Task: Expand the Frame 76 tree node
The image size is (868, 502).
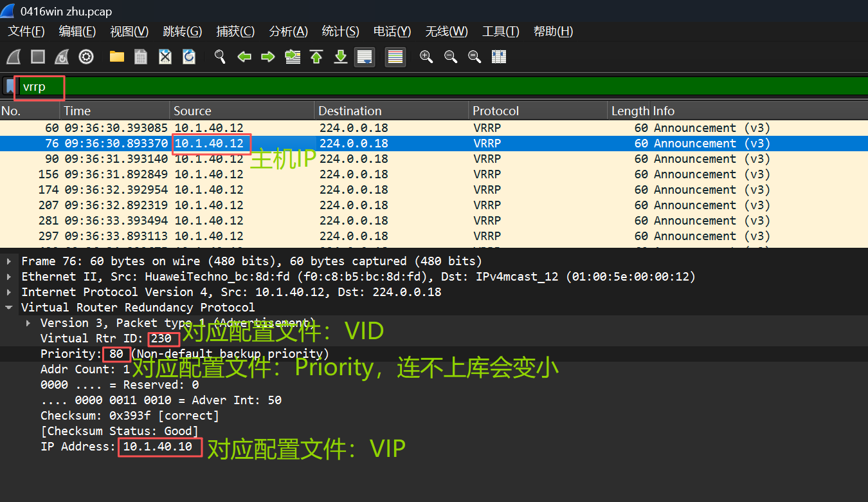Action: click(9, 261)
